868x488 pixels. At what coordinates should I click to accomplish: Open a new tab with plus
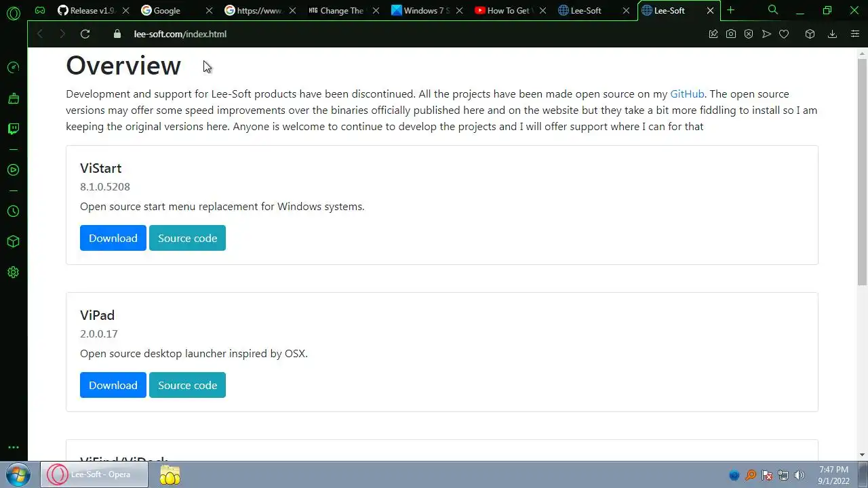point(730,10)
